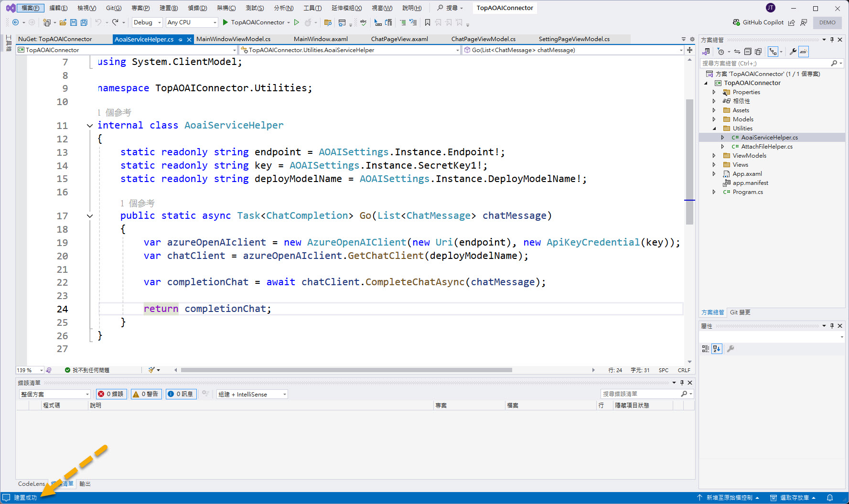Pin the AoaiServiceHelper.cs tab
This screenshot has height=504, width=849.
(x=181, y=40)
